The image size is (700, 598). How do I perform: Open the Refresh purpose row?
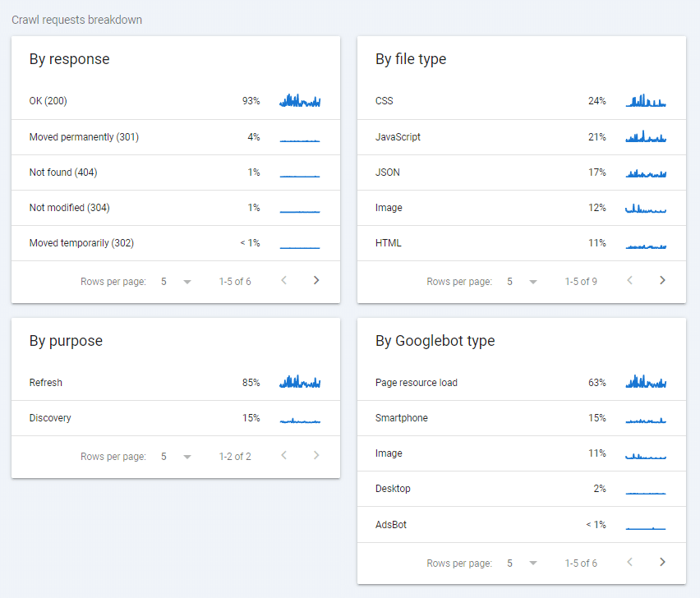pos(176,383)
